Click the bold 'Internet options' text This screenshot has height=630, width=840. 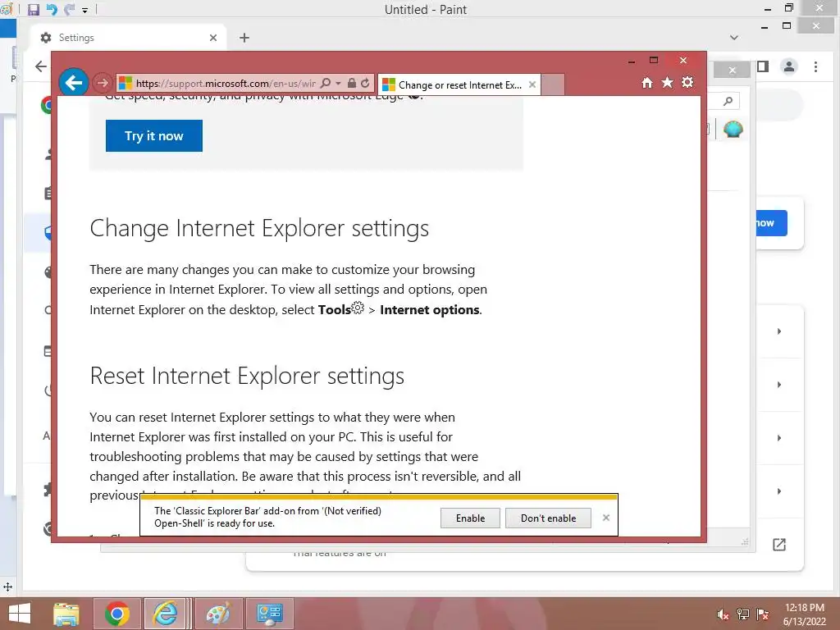[x=430, y=309]
